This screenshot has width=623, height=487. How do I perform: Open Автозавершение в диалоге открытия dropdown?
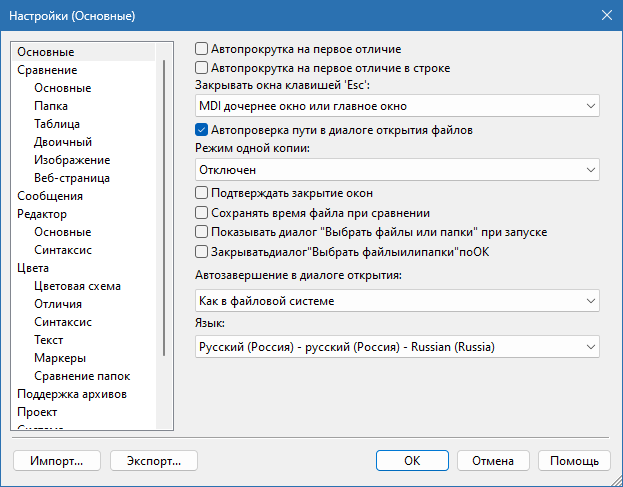pos(397,301)
